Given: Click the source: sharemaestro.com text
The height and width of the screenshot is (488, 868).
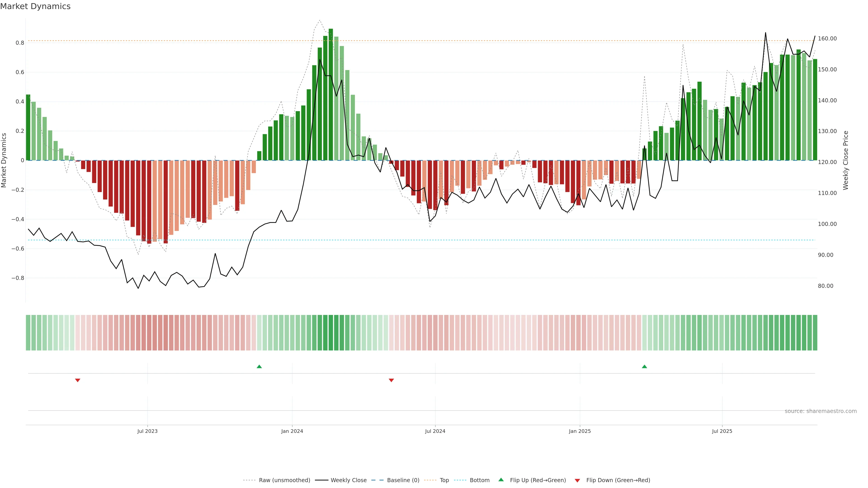Looking at the screenshot, I should click(x=821, y=411).
